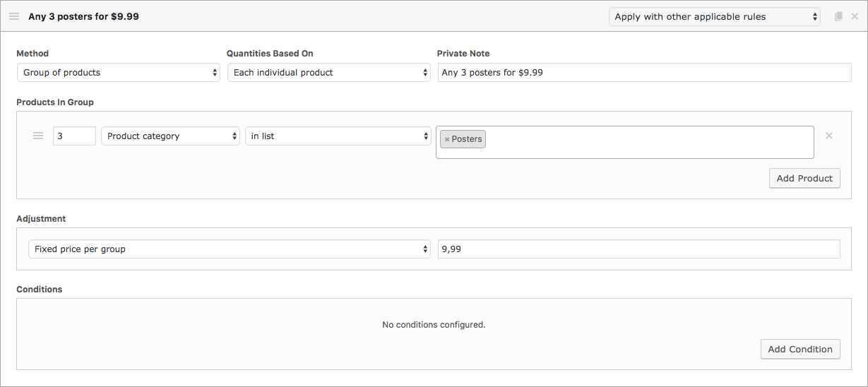Screen dimensions: 868x387
Task: Click the product quantity field showing 3
Action: [74, 136]
